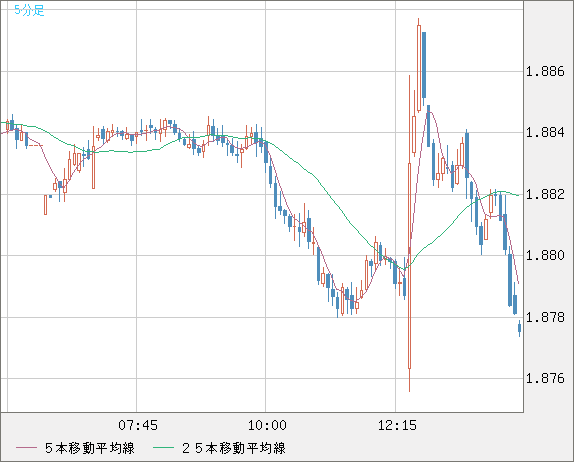Click the 5本移動平均線 legend text
The width and height of the screenshot is (574, 462).
pyautogui.click(x=90, y=448)
